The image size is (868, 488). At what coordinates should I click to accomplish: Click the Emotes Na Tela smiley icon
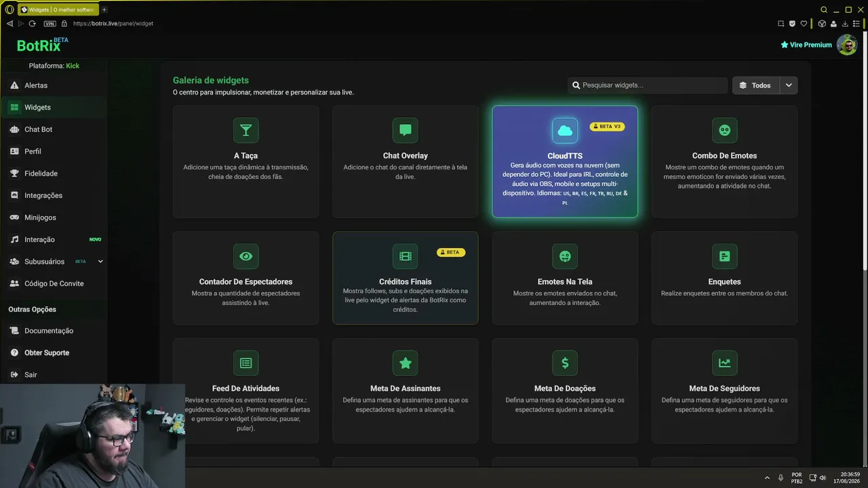(x=565, y=256)
